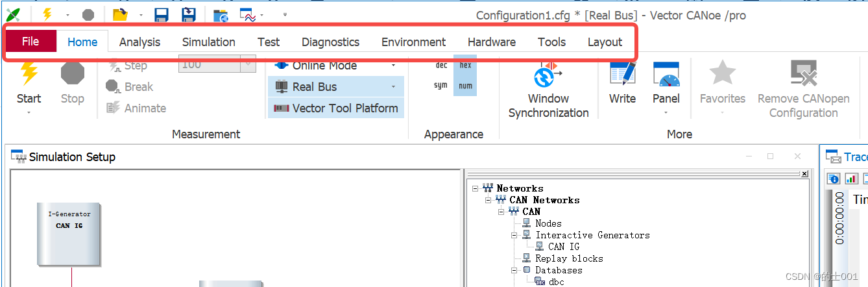Select the I-Generator CAN IG block
This screenshot has height=287, width=868.
(69, 234)
